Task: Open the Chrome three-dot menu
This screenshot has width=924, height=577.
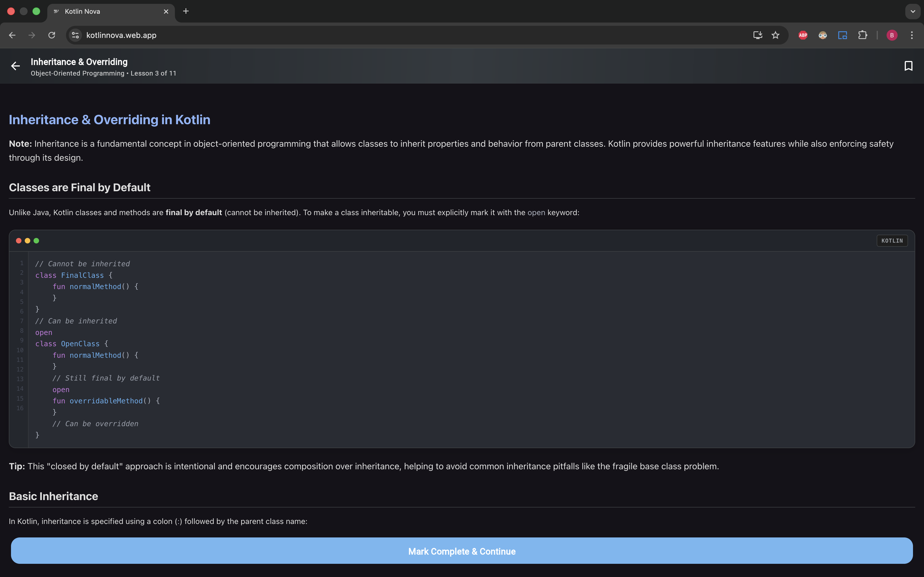Action: coord(912,35)
